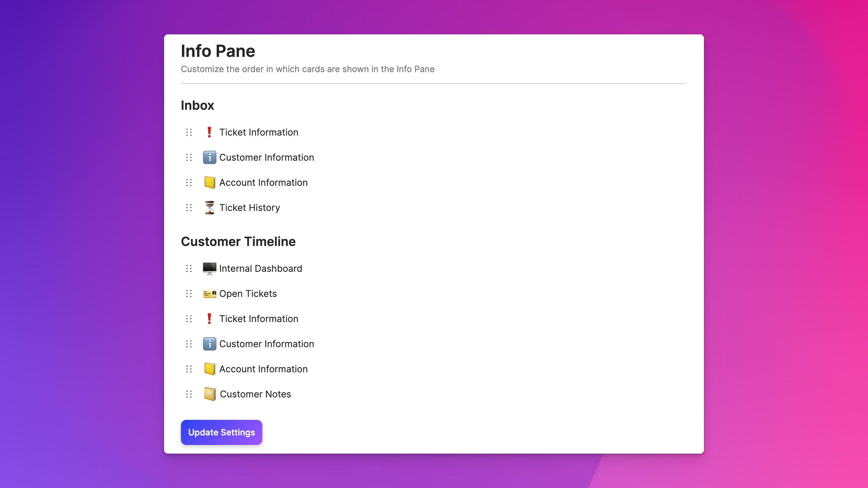Select the Customer Notes label
Screen dimensions: 868x488
pos(255,394)
